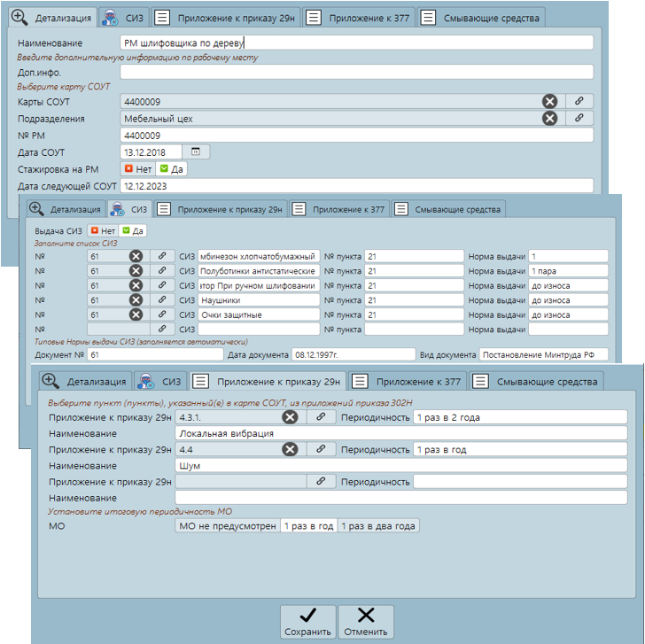Click into the Наименование field РМ шлифовщика
645x644 pixels.
tap(357, 43)
